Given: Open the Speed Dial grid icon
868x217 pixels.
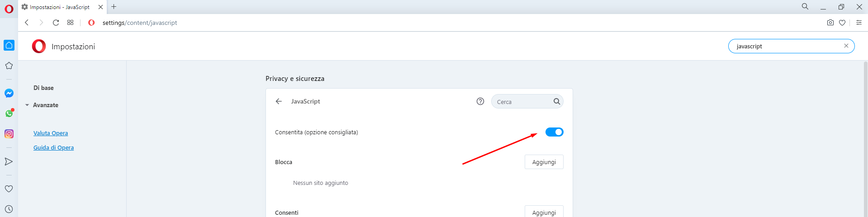Looking at the screenshot, I should pos(70,23).
